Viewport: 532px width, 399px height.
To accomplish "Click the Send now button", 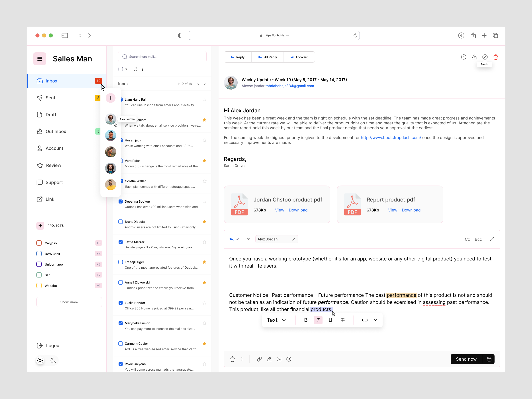I will click(x=466, y=359).
